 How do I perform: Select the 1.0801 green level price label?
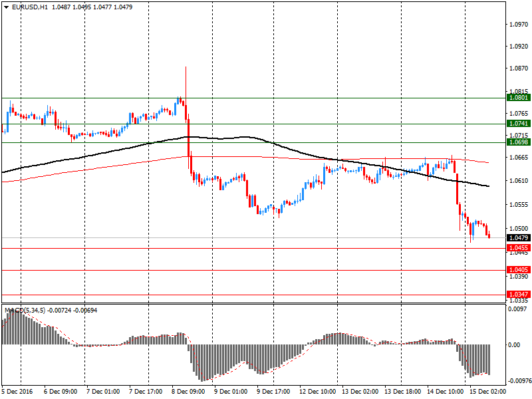(518, 98)
